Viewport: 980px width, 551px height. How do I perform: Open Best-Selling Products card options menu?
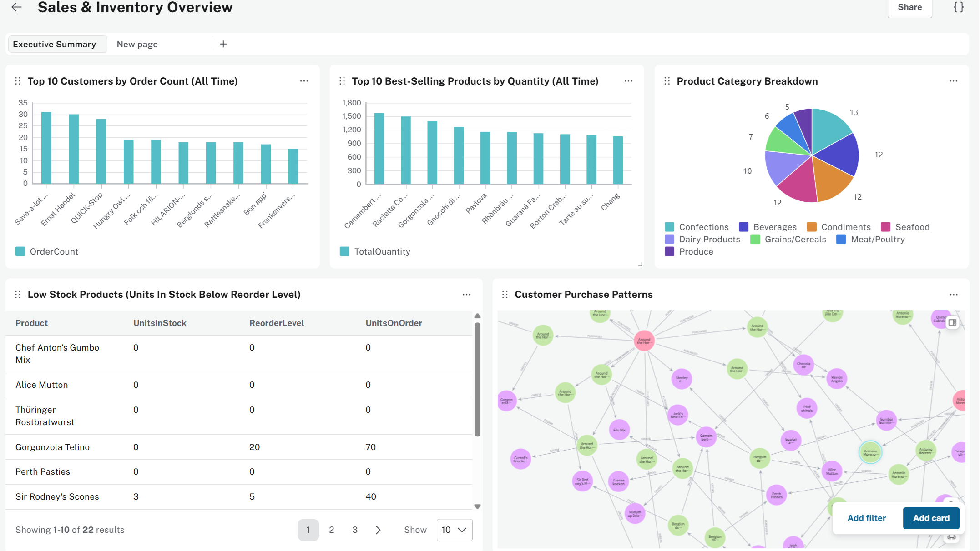pos(628,81)
